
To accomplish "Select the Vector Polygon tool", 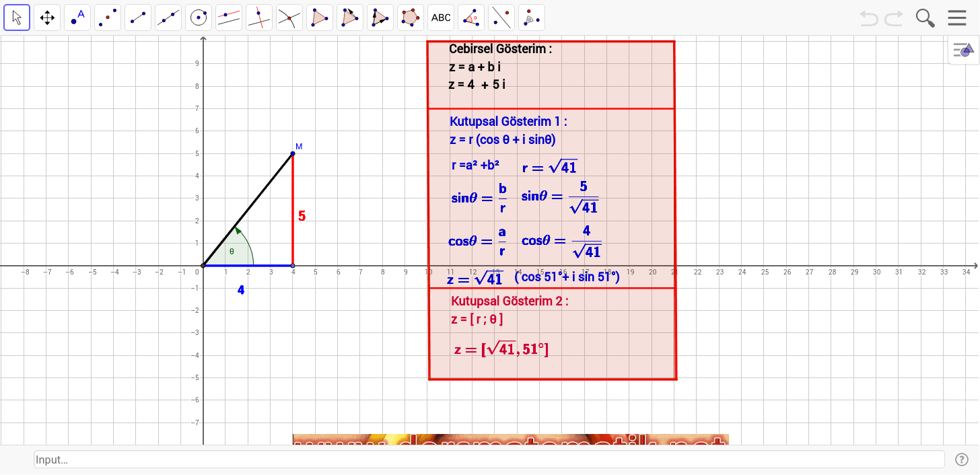I will (380, 17).
